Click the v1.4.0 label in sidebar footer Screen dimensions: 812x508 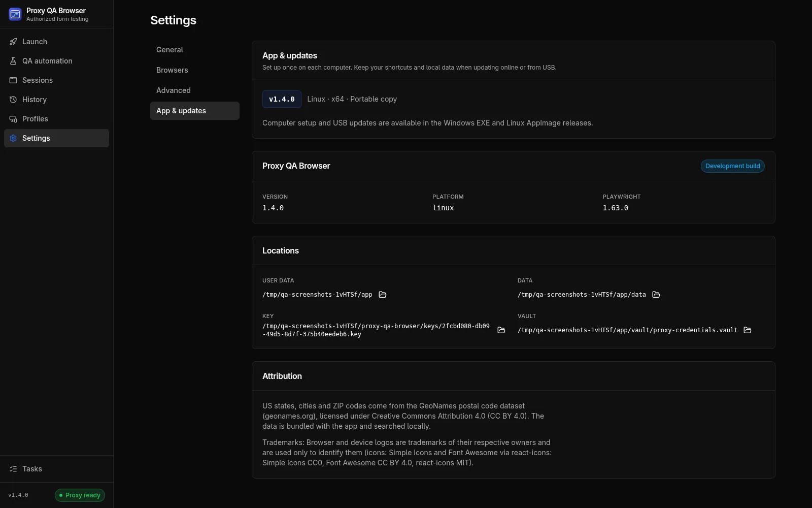coord(18,495)
